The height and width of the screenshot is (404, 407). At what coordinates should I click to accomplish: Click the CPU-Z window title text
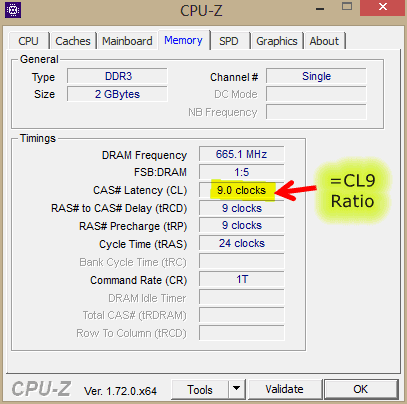pos(201,11)
